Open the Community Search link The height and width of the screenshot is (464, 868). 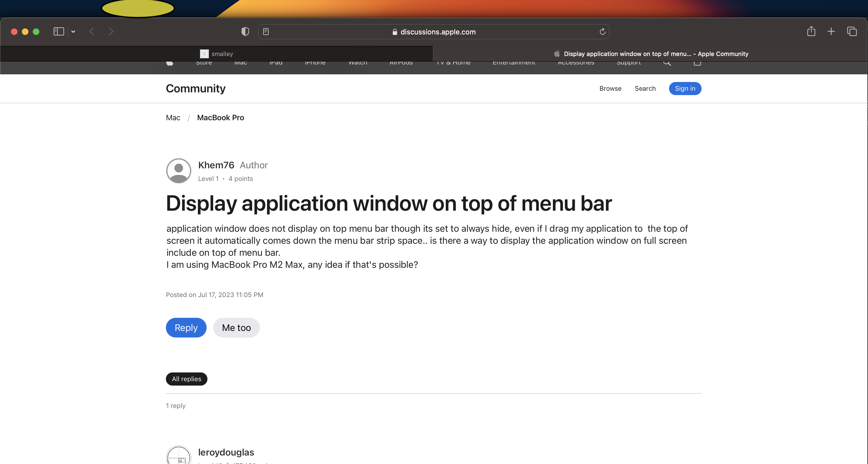point(645,89)
